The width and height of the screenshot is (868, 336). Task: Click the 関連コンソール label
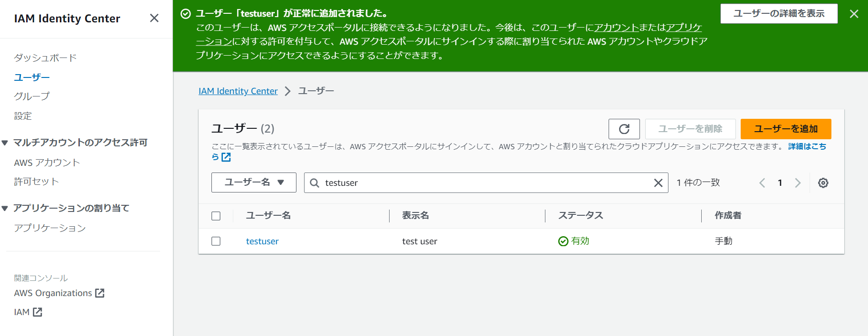click(x=41, y=278)
